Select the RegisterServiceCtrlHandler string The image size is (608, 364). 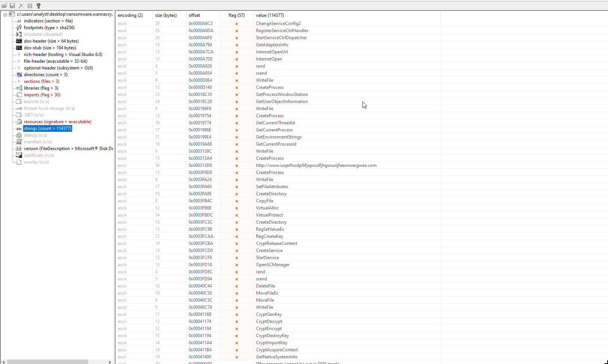pos(282,31)
